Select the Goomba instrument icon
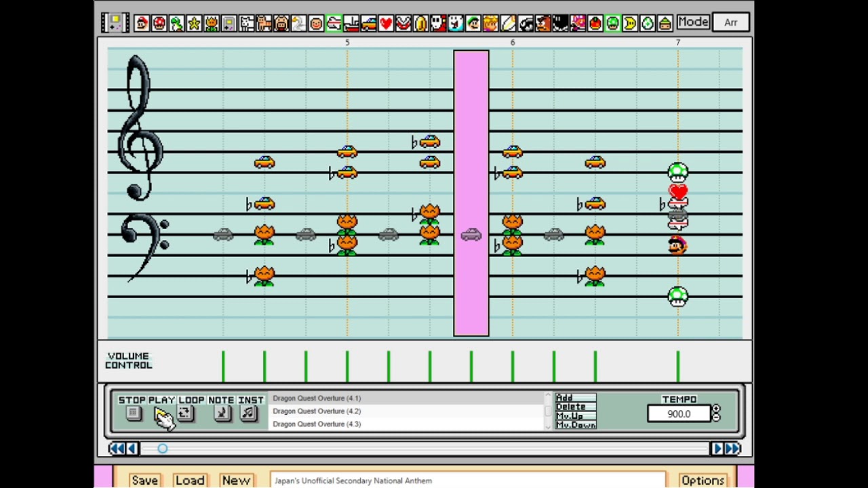The width and height of the screenshot is (868, 488). (x=543, y=24)
